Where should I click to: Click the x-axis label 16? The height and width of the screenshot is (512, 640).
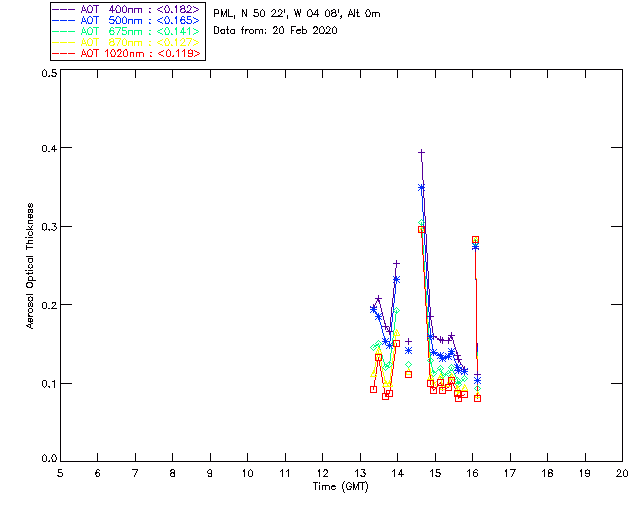click(x=472, y=474)
